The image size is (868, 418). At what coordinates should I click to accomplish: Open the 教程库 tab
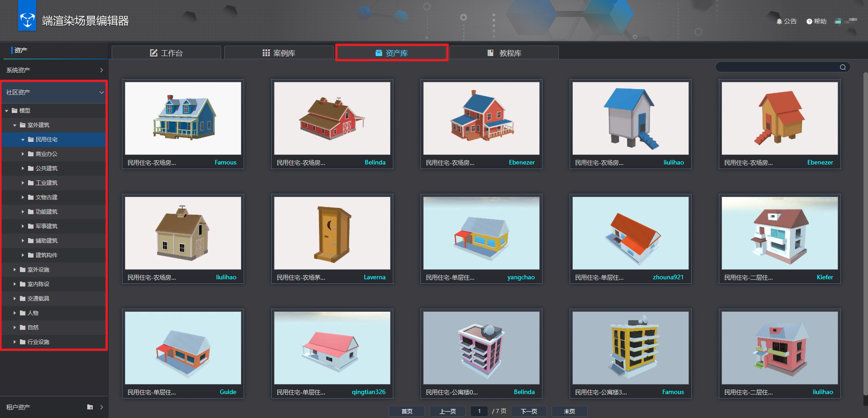click(x=504, y=53)
